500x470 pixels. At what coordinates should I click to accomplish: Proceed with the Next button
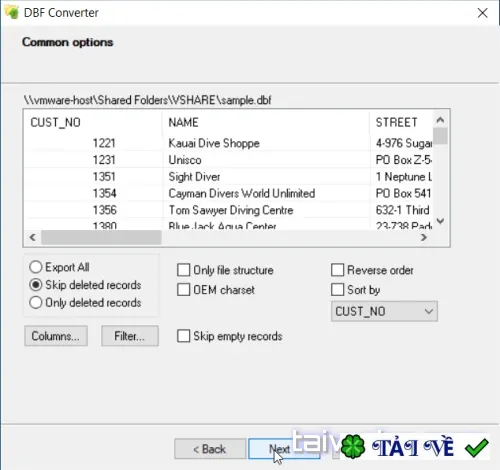284,449
